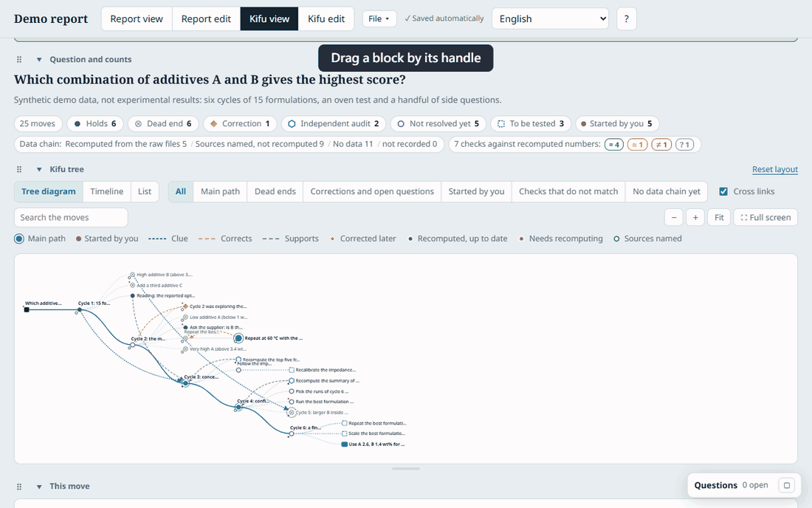This screenshot has height=508, width=812.
Task: Click 'Reading: the reported opt...' node
Action: click(133, 295)
